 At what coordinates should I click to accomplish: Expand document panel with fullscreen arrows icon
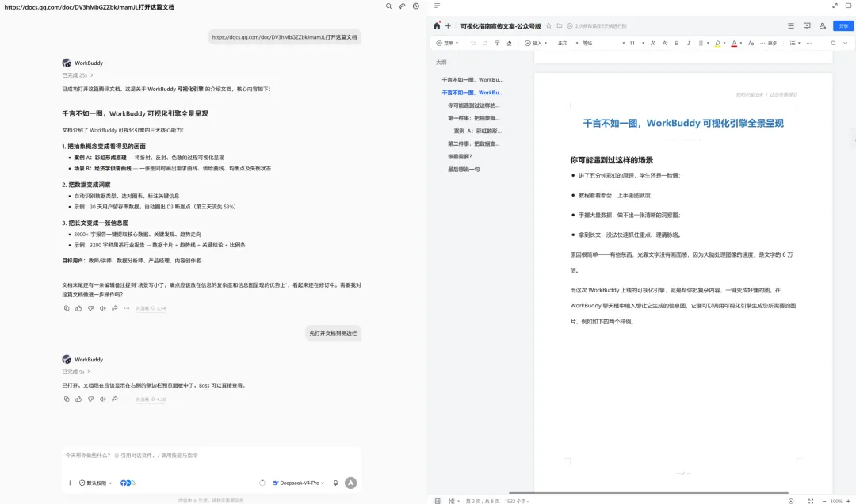[x=835, y=6]
